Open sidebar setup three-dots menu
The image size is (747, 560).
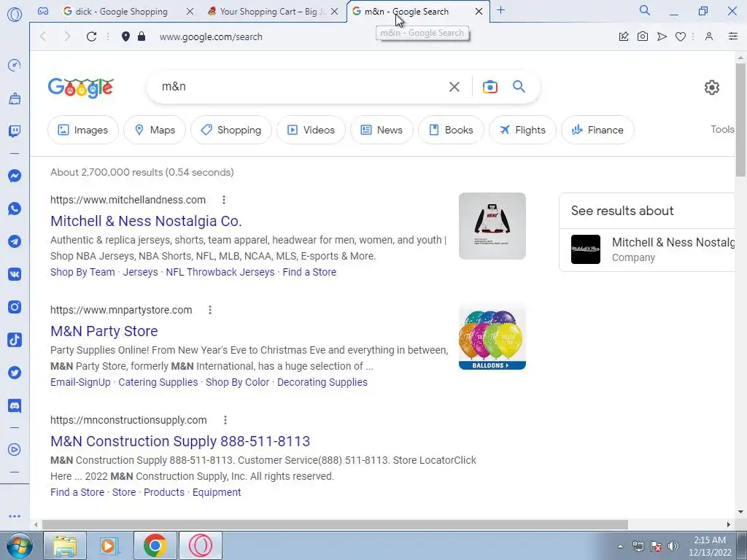point(15,516)
